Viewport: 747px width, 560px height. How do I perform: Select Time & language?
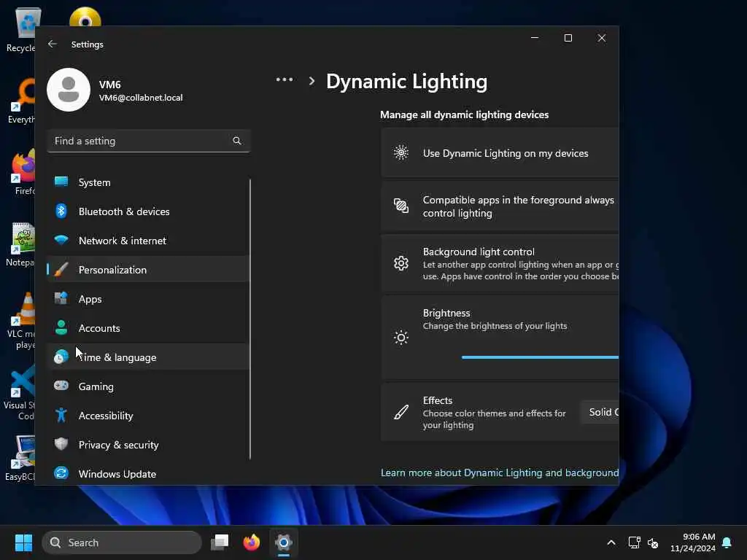[148, 357]
